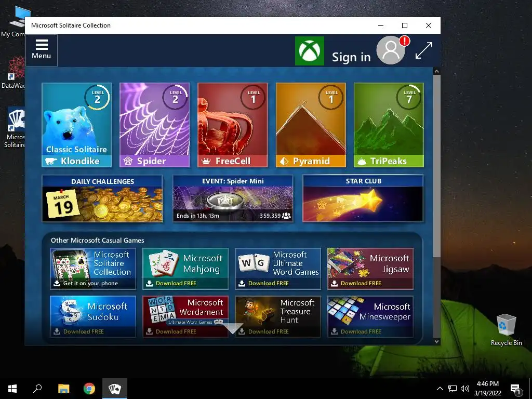Click the diamond icon beside Pyramid label

point(284,161)
